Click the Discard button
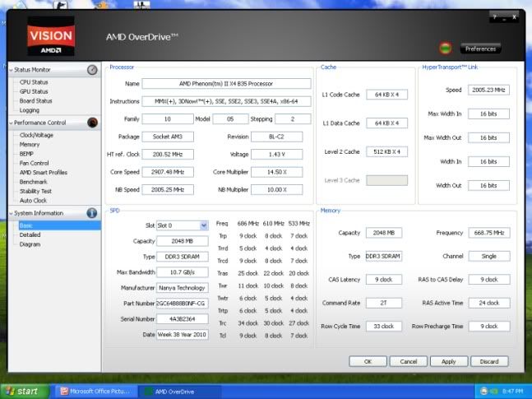Viewport: 532px width, 399px height. 489,361
